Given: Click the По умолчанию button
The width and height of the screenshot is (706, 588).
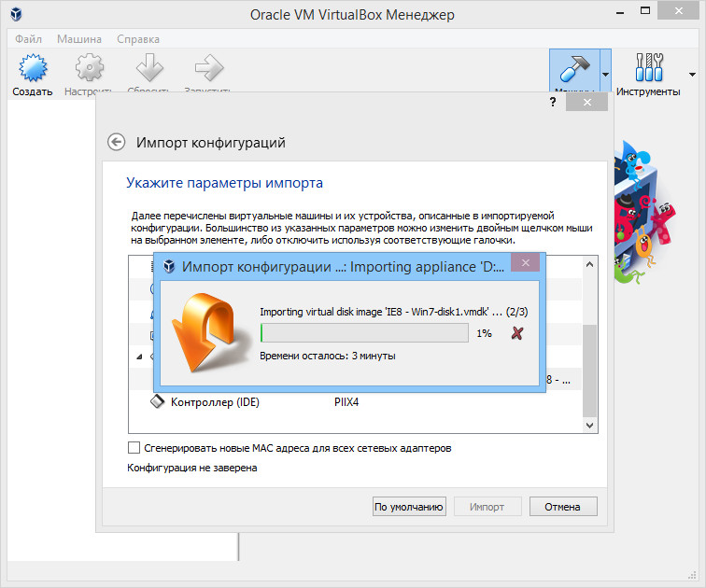Looking at the screenshot, I should [x=409, y=507].
